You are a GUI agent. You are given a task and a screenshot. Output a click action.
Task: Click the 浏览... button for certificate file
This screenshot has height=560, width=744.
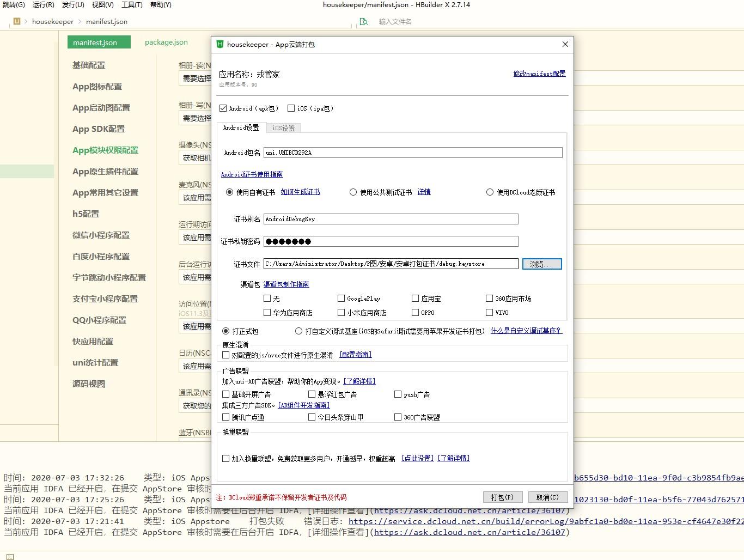542,264
